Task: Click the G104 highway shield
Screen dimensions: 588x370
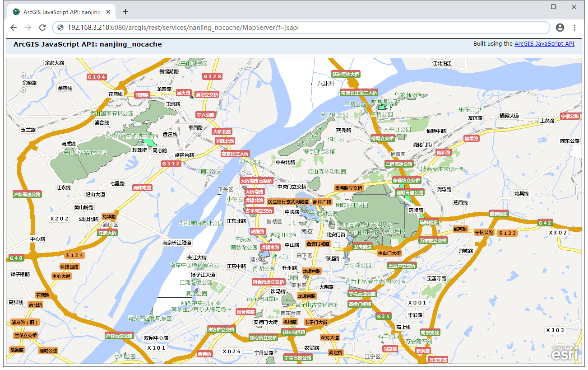Action: point(97,77)
